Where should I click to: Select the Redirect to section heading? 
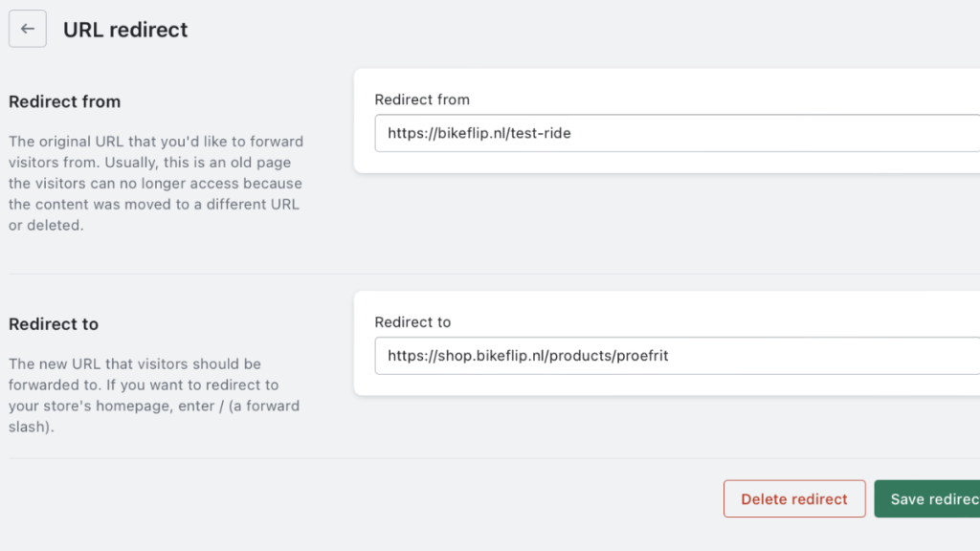[x=53, y=324]
